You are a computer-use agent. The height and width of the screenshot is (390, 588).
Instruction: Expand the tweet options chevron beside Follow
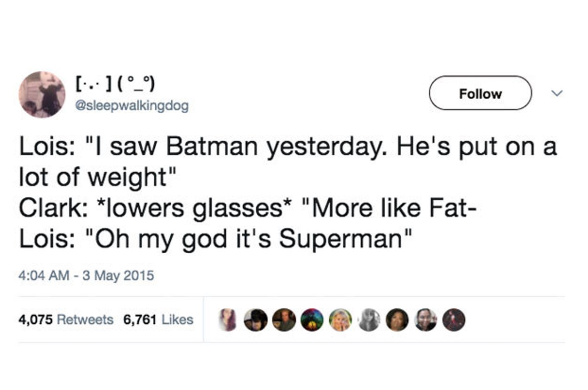556,94
